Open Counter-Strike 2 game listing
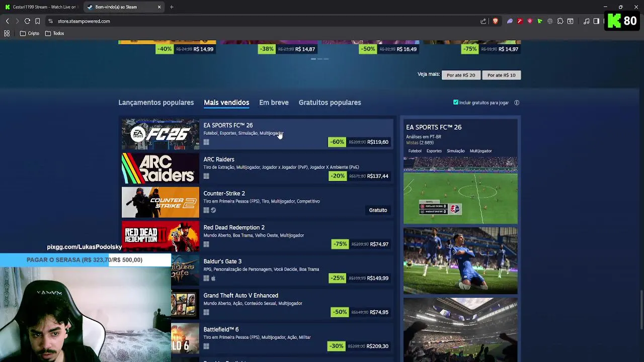Viewport: 644px width, 362px height. pos(257,202)
